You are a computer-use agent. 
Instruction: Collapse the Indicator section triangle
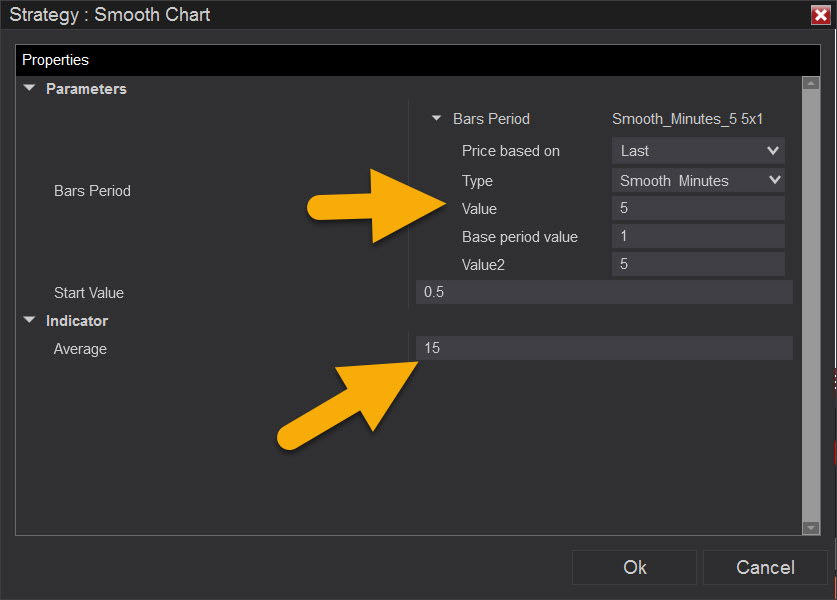pyautogui.click(x=29, y=320)
